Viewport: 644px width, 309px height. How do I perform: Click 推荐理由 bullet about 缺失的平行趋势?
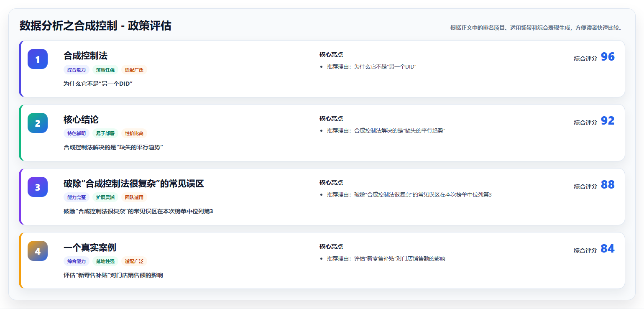(386, 131)
